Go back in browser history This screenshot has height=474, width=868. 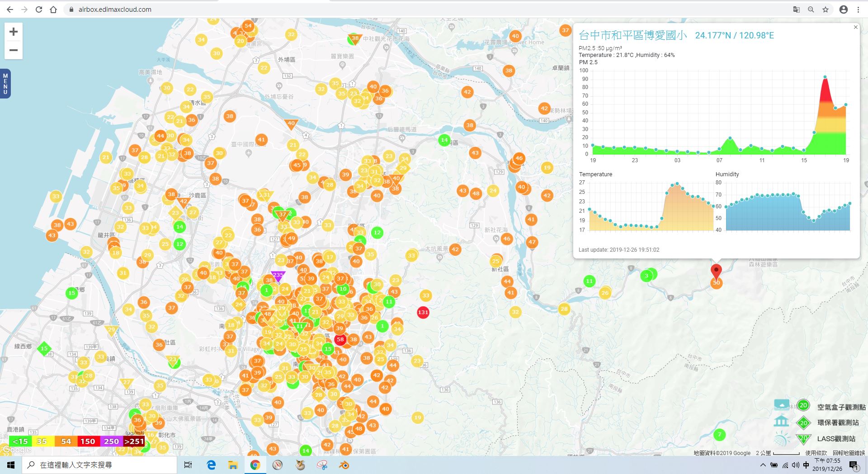[x=10, y=9]
